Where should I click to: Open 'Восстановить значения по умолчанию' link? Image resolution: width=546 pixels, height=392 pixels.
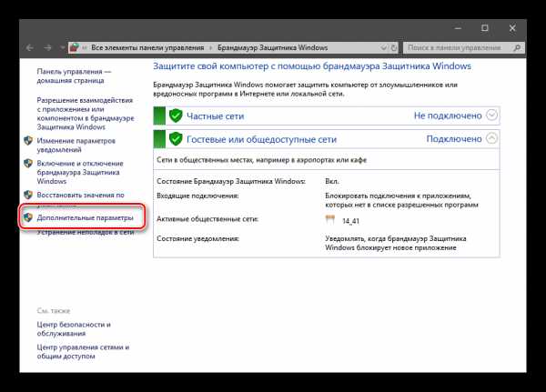[80, 197]
